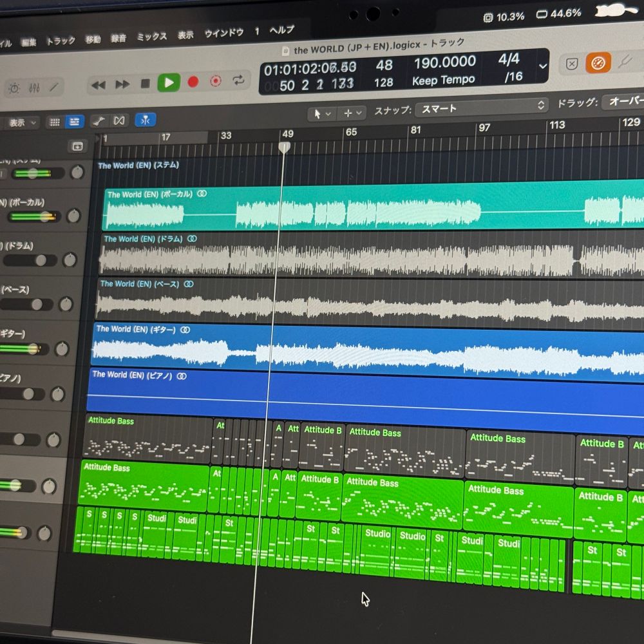The height and width of the screenshot is (644, 644).
Task: Open the pointer Left-click Tool menu
Action: (x=322, y=113)
